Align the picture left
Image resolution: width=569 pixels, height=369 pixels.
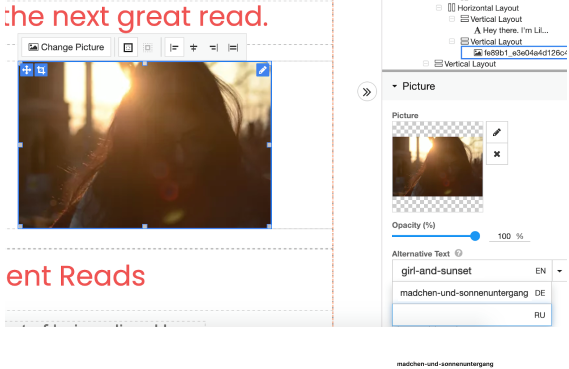coord(174,48)
